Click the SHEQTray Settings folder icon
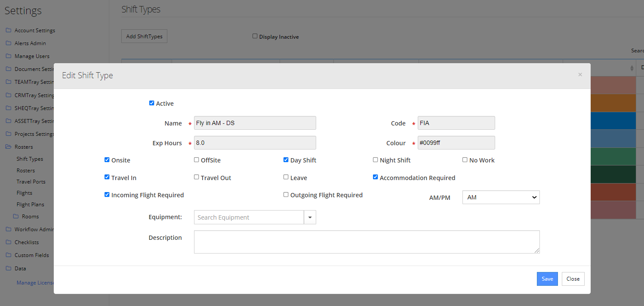This screenshot has height=306, width=644. pyautogui.click(x=8, y=108)
